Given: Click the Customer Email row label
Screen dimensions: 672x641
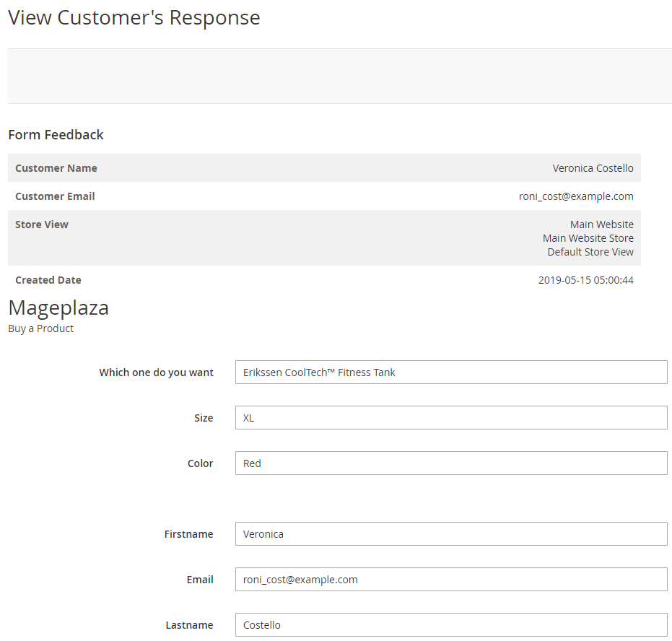Looking at the screenshot, I should tap(55, 196).
